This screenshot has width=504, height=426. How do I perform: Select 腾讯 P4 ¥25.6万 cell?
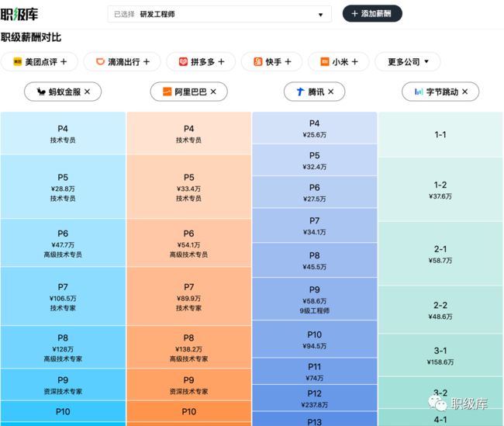315,128
